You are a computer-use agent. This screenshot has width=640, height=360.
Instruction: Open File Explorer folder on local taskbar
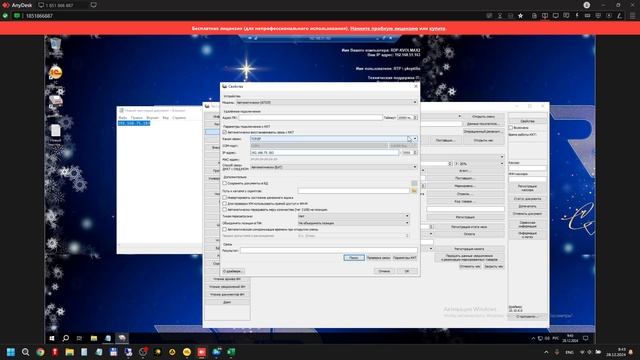[x=69, y=352]
